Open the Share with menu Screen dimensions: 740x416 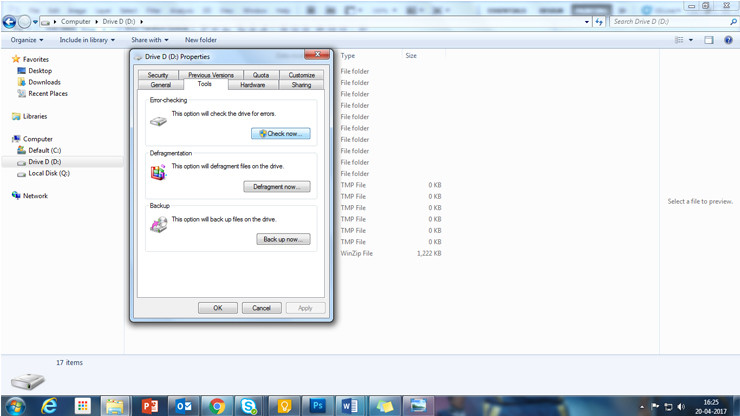[150, 40]
